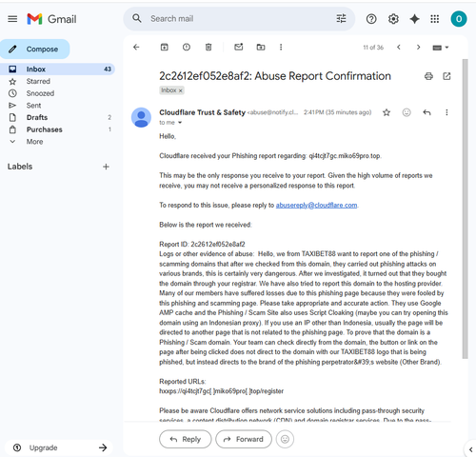
Task: Archive this email using toolbar icon
Action: [x=164, y=48]
